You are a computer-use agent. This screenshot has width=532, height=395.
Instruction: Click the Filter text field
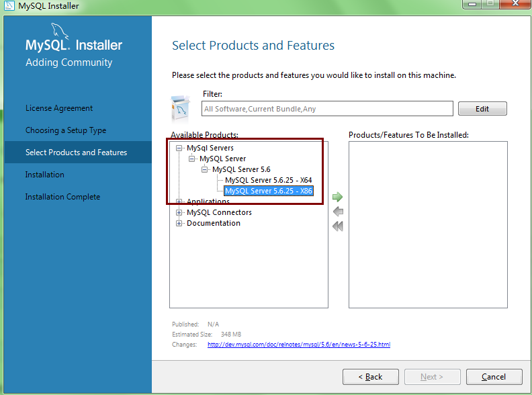point(327,109)
